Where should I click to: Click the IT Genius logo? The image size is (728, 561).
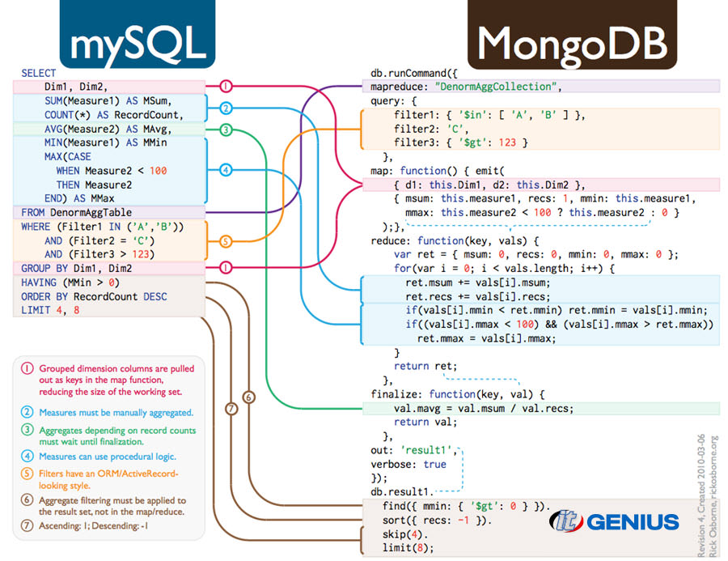coord(614,521)
